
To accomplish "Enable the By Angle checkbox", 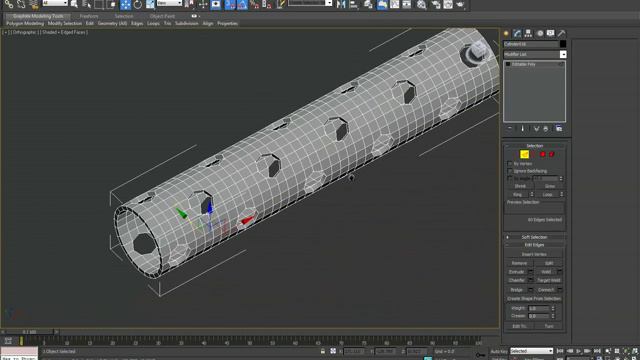I will click(509, 178).
